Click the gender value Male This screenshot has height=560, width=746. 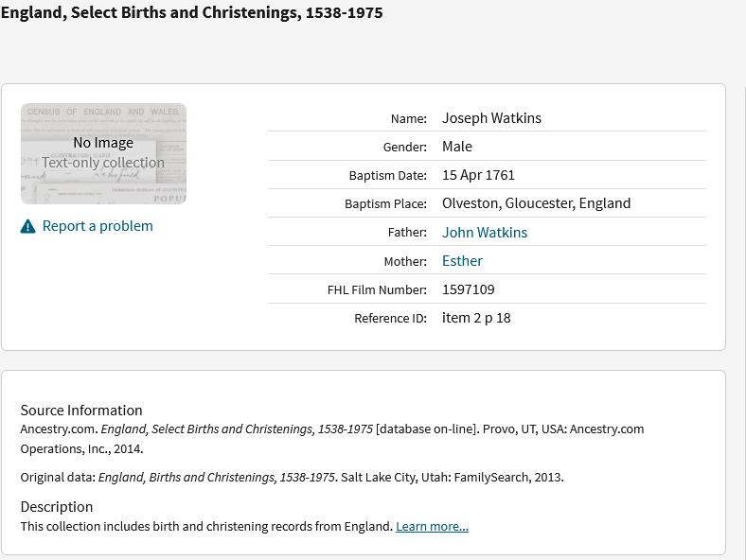click(x=457, y=147)
